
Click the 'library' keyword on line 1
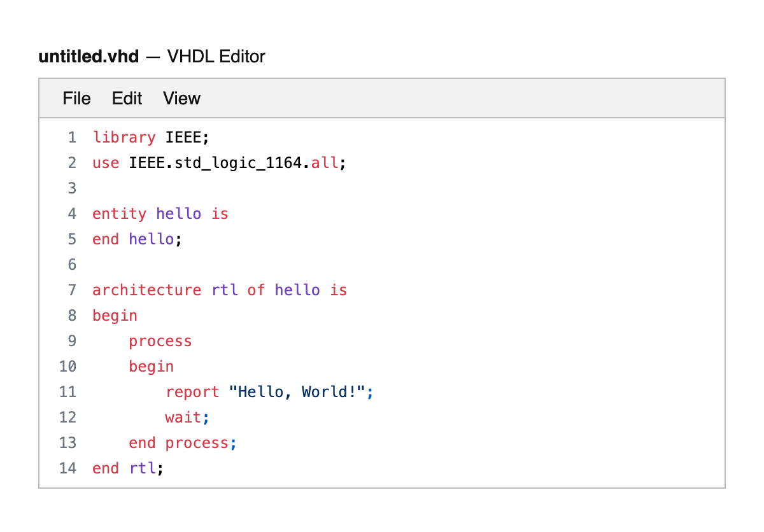[x=124, y=137]
